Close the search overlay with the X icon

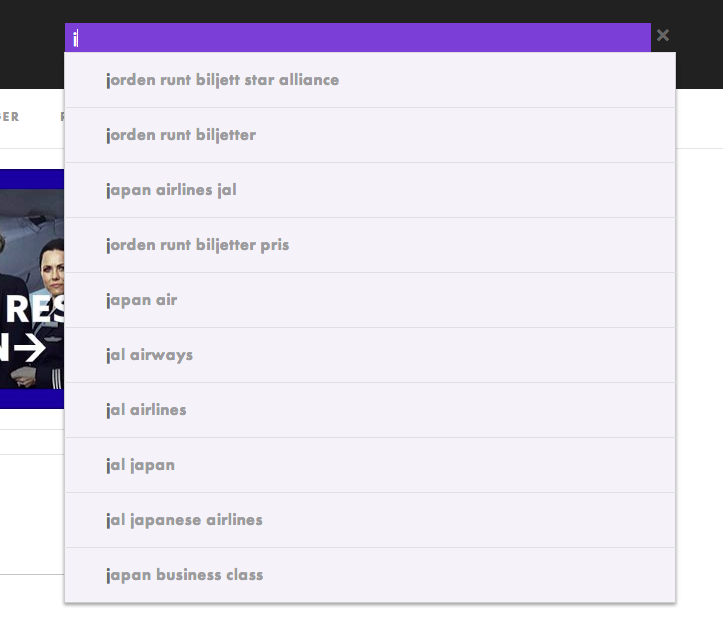663,35
